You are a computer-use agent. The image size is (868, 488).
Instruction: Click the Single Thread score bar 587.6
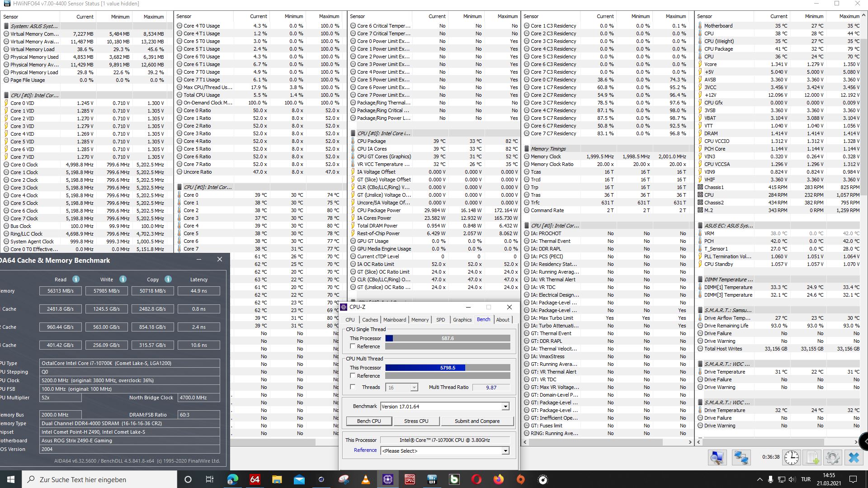pyautogui.click(x=448, y=338)
